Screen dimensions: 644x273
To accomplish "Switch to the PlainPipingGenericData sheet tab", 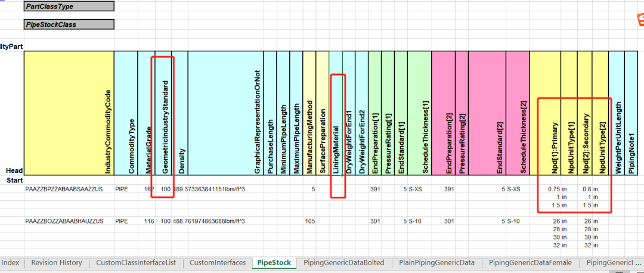I will 436,263.
